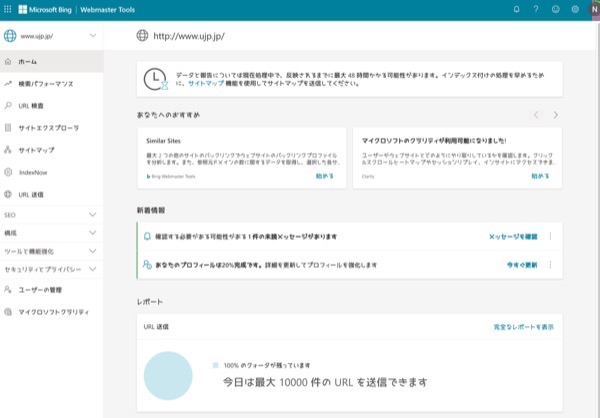Click the page vertical scrollbar

coord(598,218)
